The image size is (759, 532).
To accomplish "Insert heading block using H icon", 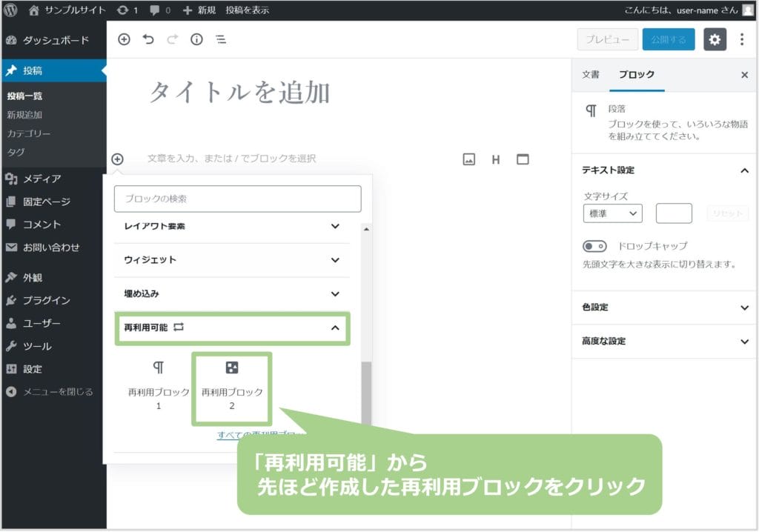I will tap(496, 159).
